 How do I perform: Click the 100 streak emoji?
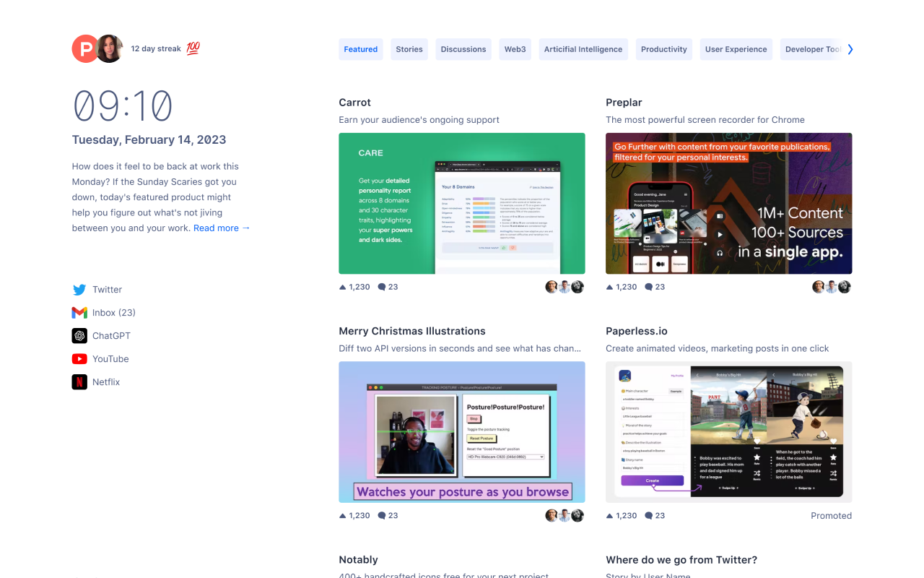tap(193, 48)
